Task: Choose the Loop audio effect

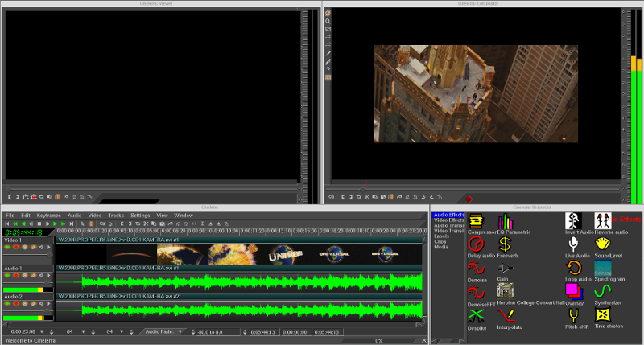Action: pyautogui.click(x=574, y=269)
